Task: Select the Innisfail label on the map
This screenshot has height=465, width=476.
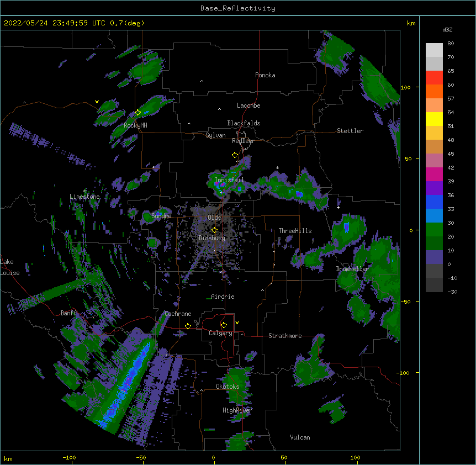Action: point(229,180)
